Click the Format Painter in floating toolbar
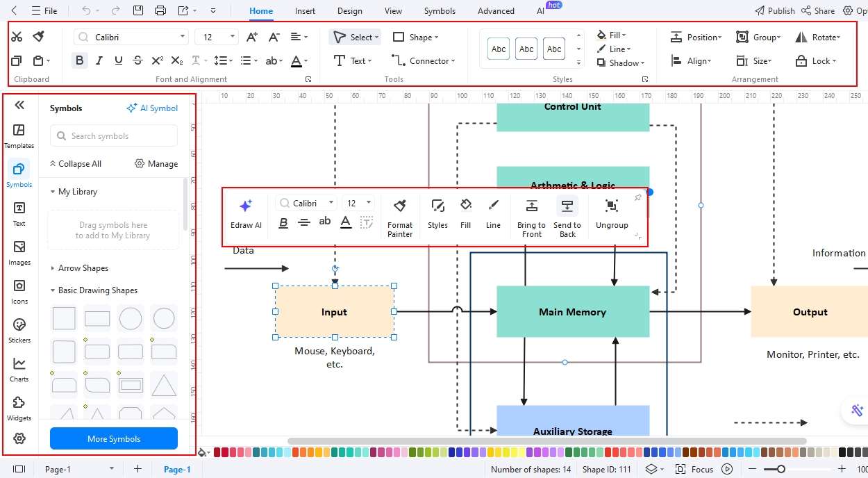The height and width of the screenshot is (478, 868). tap(400, 217)
